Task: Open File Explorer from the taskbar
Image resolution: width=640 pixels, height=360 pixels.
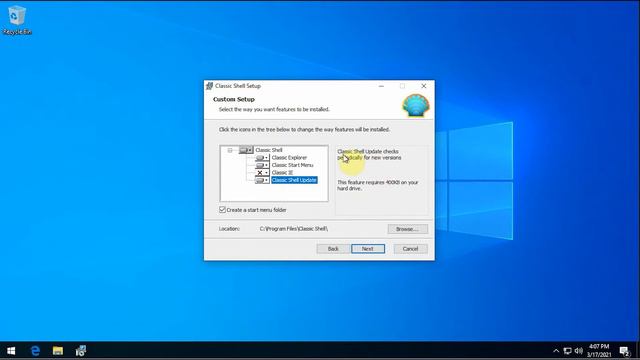Action: pos(58,351)
